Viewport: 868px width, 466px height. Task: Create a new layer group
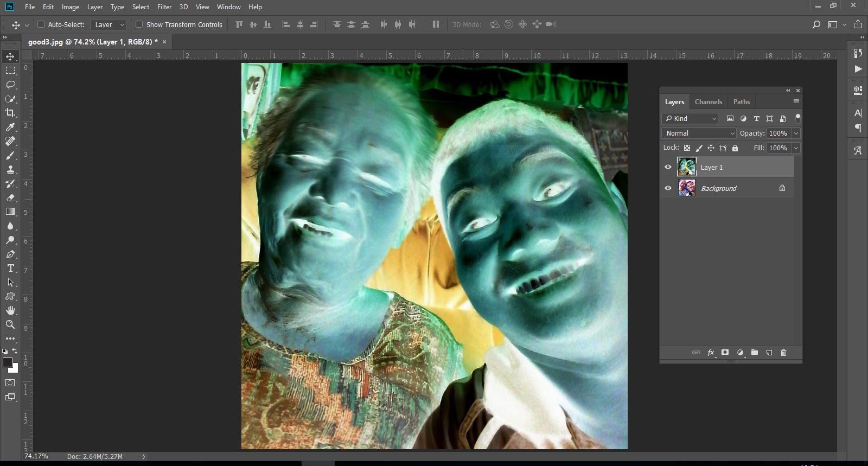(x=755, y=353)
